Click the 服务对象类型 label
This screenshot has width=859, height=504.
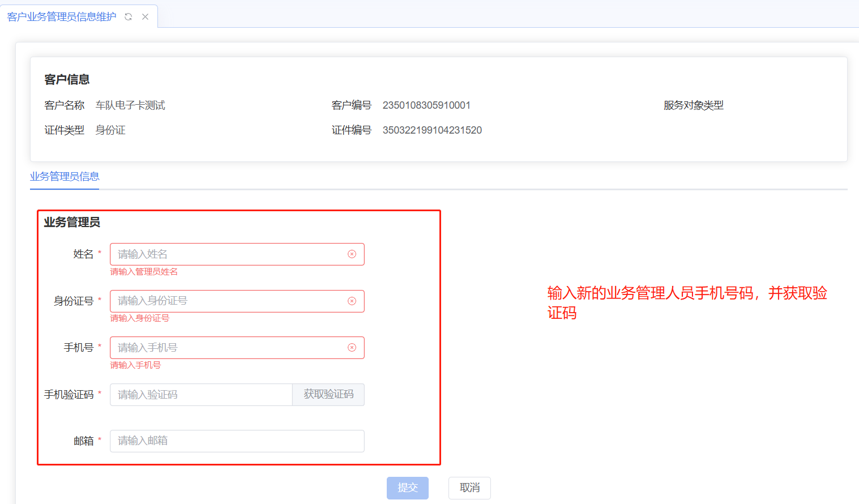point(694,105)
